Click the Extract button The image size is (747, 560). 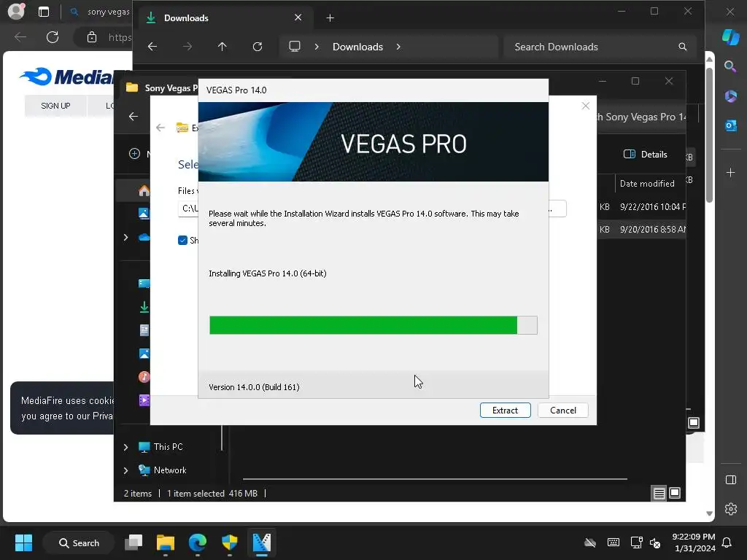(505, 410)
